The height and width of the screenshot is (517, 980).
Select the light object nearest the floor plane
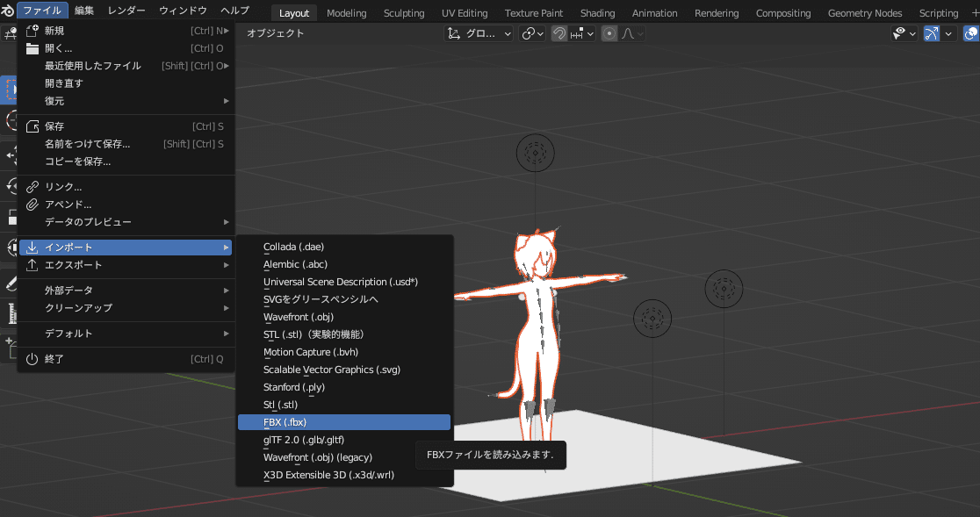click(x=652, y=319)
